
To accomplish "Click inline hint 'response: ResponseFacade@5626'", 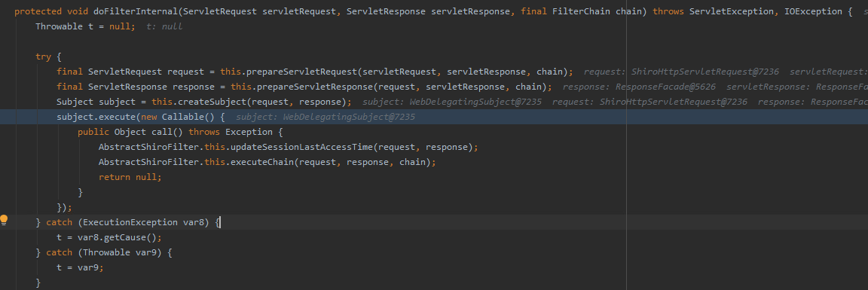I will (x=640, y=87).
